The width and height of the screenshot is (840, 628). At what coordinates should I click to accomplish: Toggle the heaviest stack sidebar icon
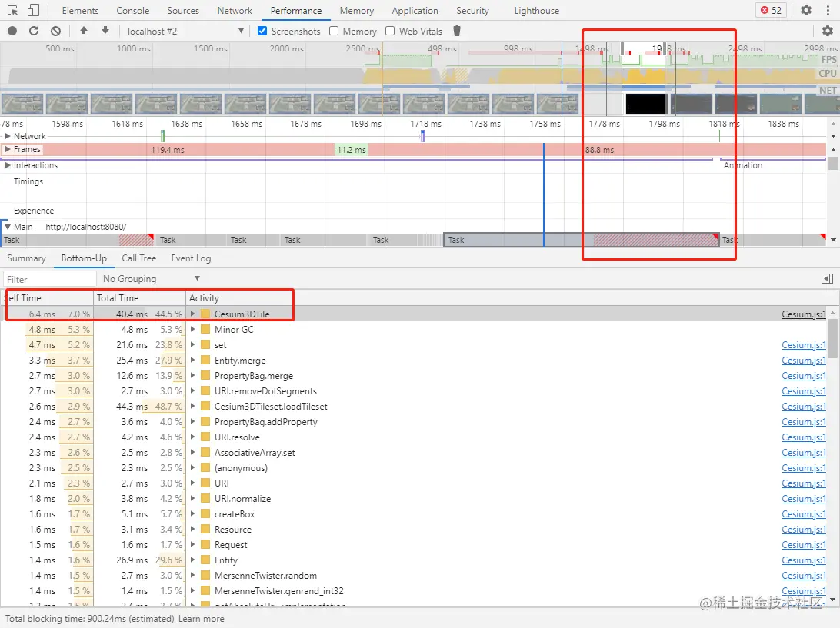(827, 278)
